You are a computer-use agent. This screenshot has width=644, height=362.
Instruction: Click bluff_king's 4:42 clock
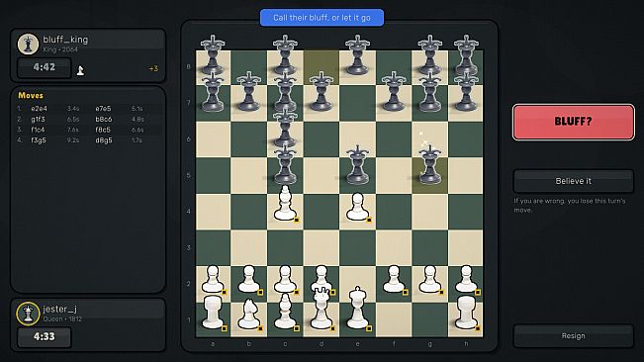tap(44, 67)
